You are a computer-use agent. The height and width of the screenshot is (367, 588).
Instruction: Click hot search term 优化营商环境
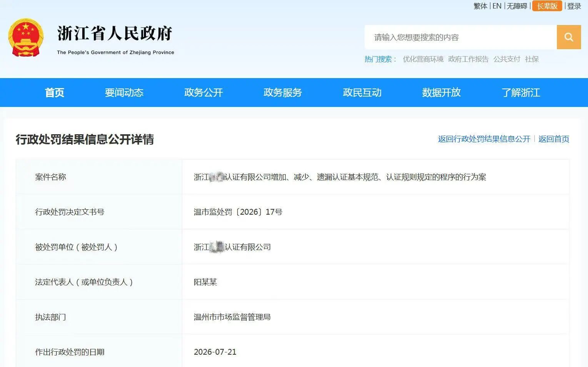pyautogui.click(x=423, y=59)
